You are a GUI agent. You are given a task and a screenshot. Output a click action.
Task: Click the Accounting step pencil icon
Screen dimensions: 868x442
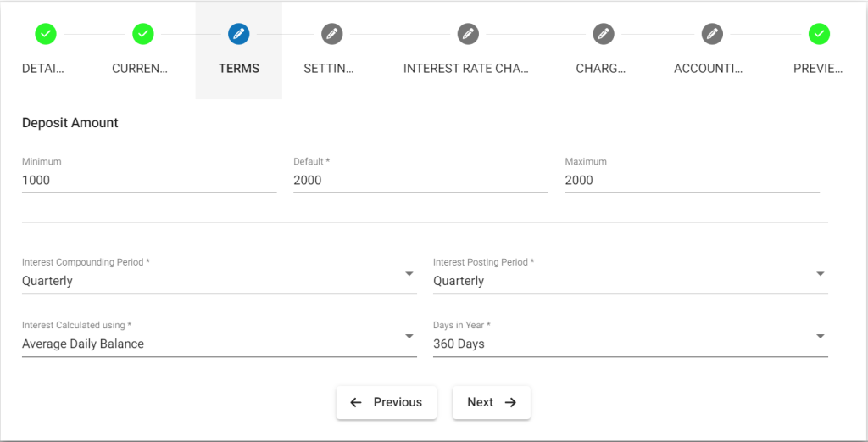(712, 34)
